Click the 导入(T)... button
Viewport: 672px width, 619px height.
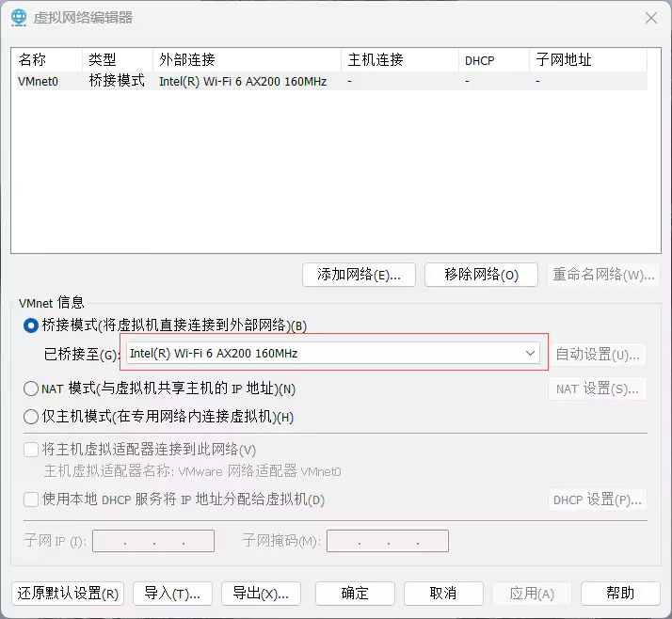pos(172,594)
